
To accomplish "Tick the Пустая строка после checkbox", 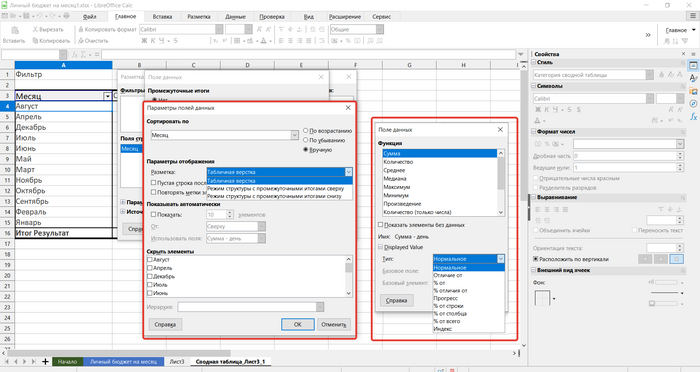I will [x=154, y=183].
